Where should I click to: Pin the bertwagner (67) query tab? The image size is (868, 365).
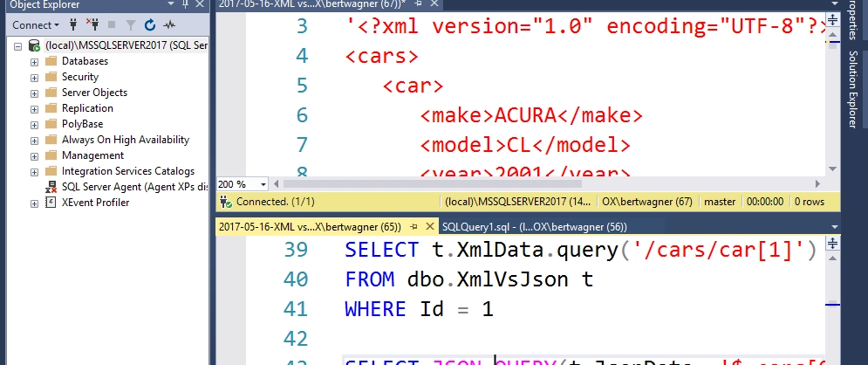419,3
